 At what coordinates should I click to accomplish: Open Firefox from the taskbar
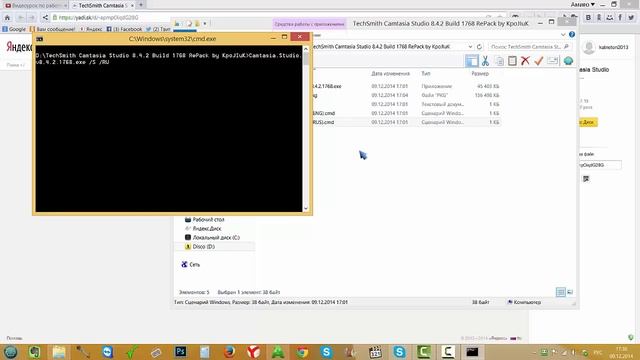[229, 352]
